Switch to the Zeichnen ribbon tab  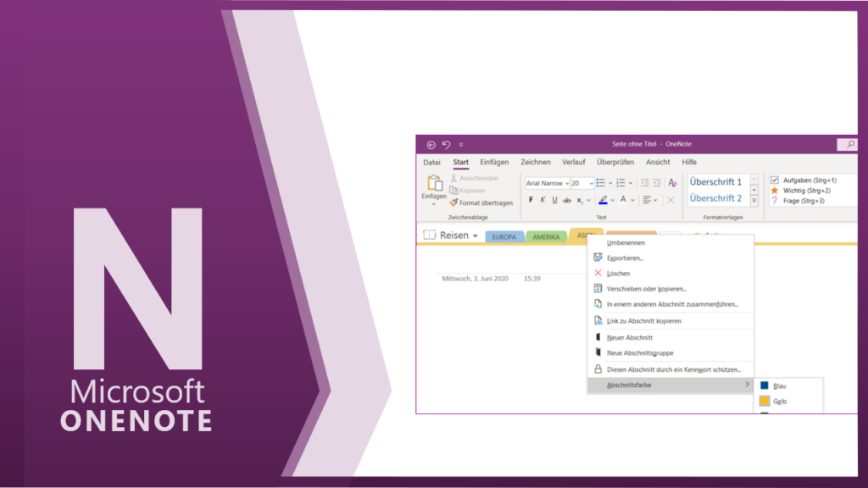[535, 162]
